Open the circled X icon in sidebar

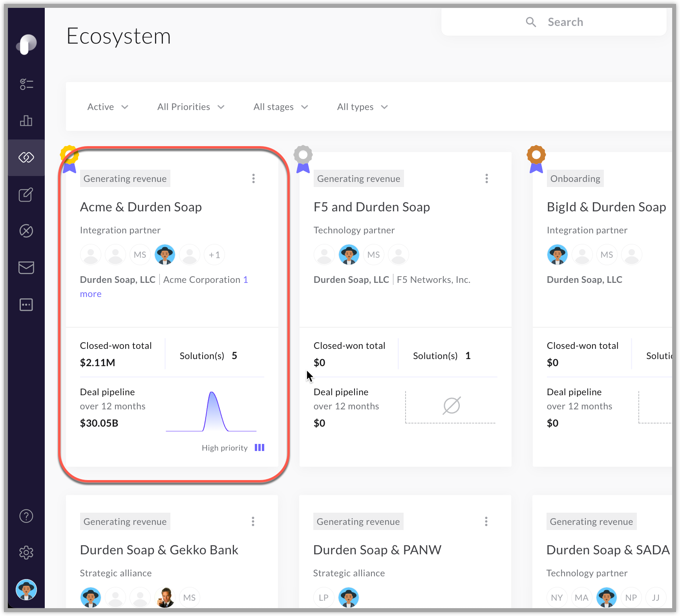[x=26, y=231]
